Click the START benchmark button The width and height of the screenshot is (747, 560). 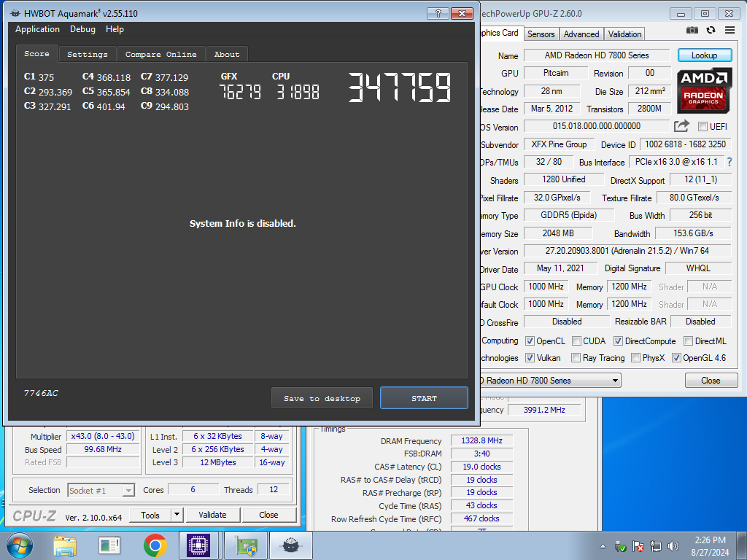424,398
